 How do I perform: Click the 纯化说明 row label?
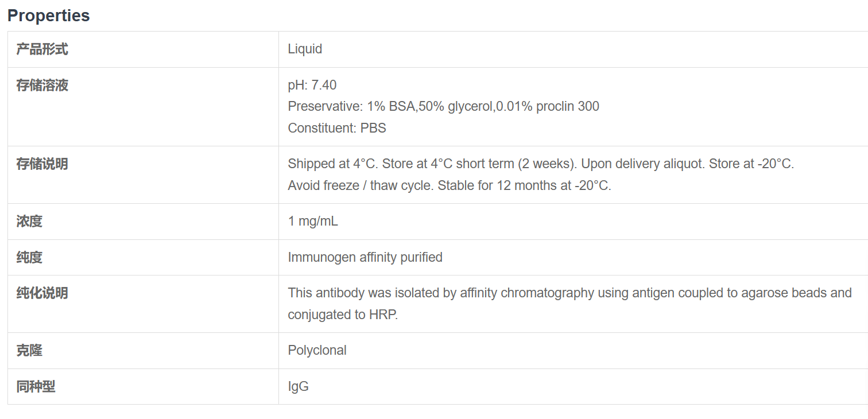coord(42,293)
